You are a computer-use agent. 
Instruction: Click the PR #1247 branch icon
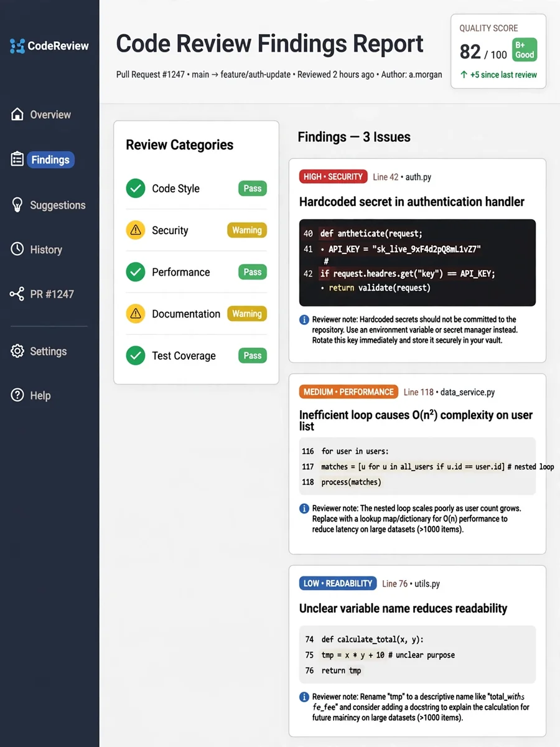17,294
